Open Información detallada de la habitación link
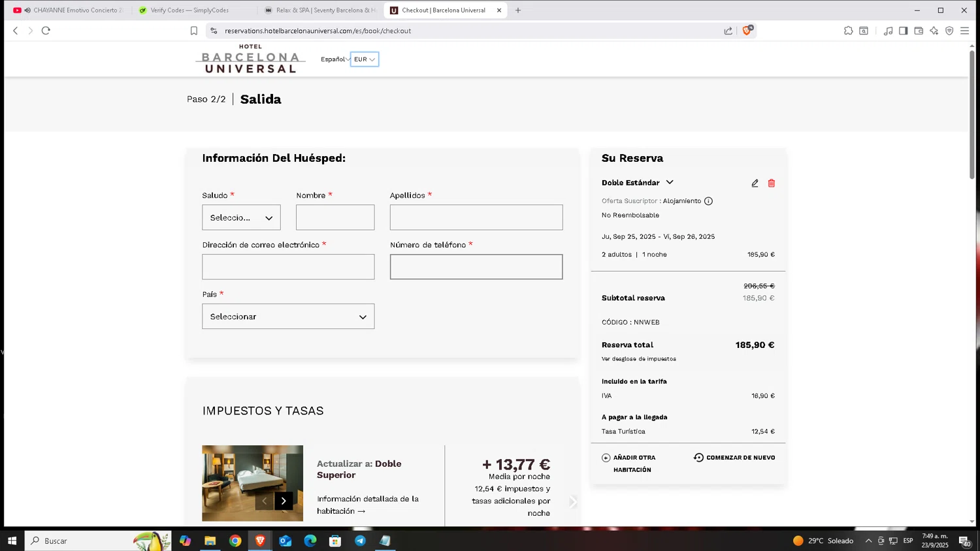Screen dimensions: 980x551 tap(368, 505)
